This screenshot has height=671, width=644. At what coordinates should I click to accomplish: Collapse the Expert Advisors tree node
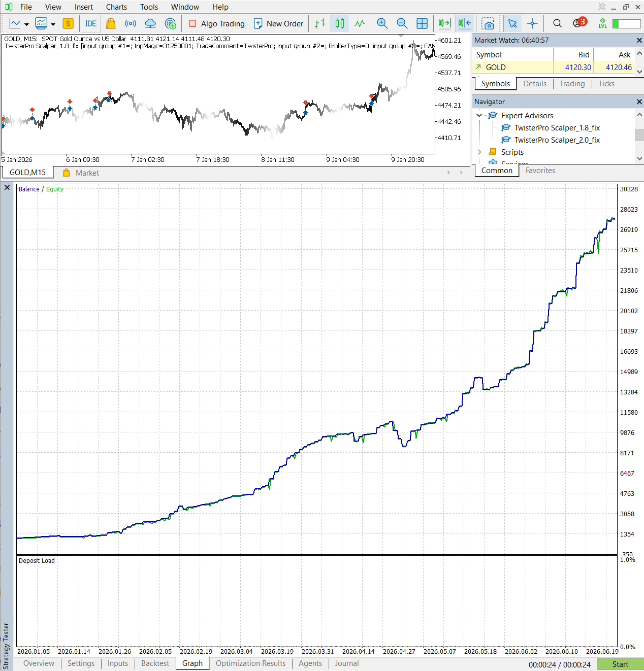479,116
